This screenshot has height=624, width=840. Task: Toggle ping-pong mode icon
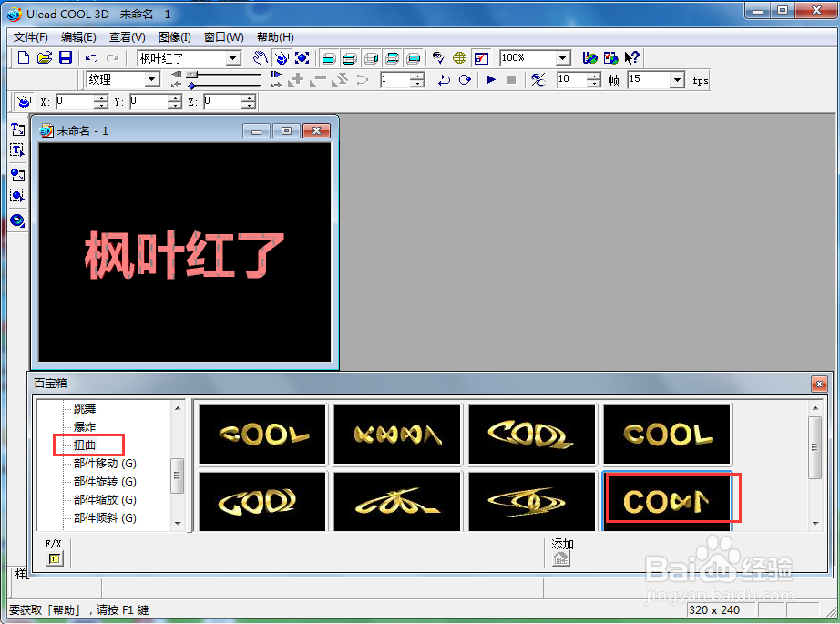coord(443,80)
